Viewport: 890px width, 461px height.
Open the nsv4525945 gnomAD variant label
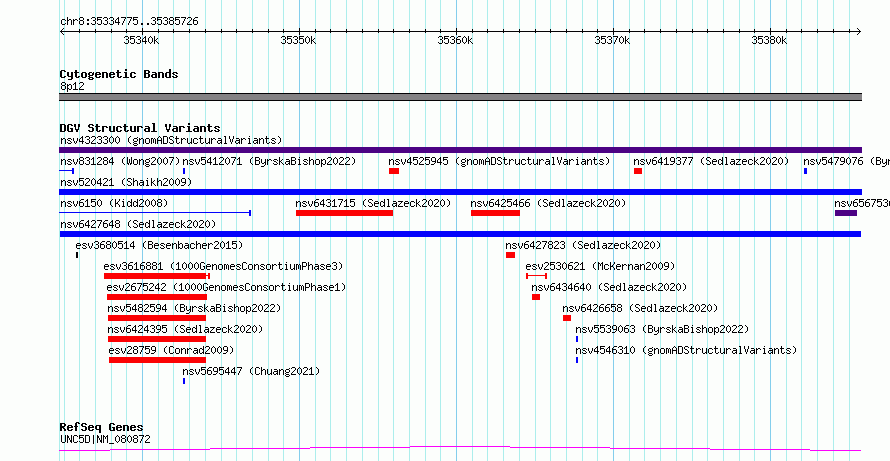coord(499,161)
